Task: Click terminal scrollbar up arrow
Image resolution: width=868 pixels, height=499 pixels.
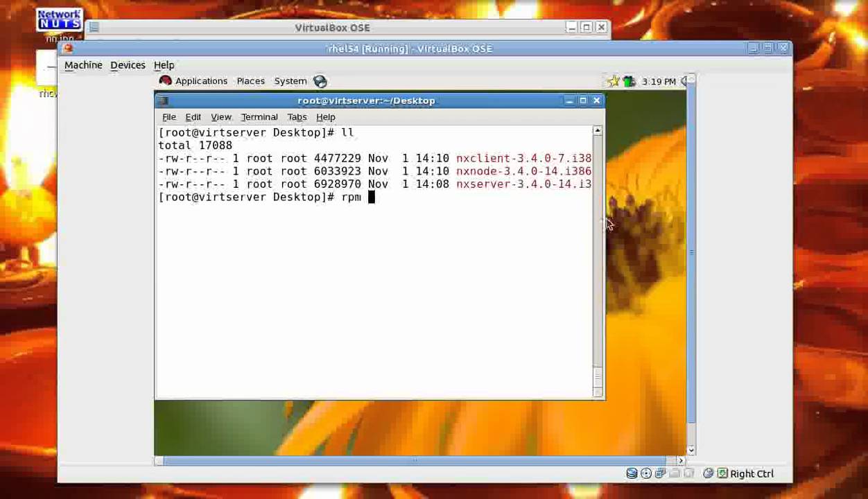Action: click(598, 131)
